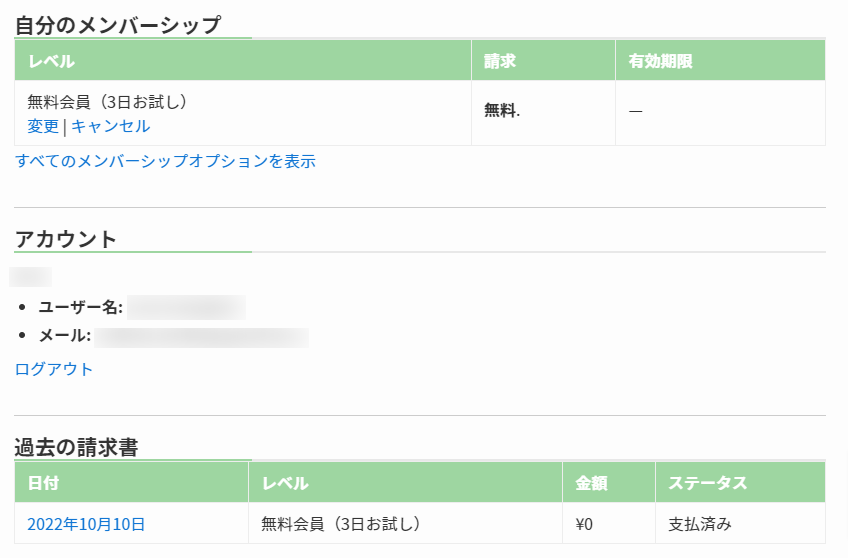Click the 過去の請求書 section heading
The height and width of the screenshot is (558, 848).
click(76, 447)
